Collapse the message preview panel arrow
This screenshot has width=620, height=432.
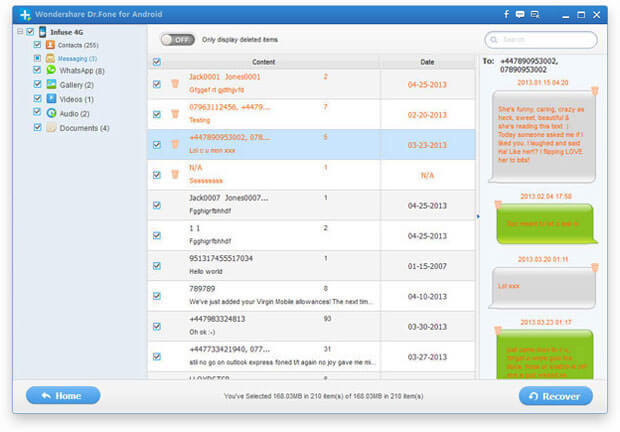(478, 216)
